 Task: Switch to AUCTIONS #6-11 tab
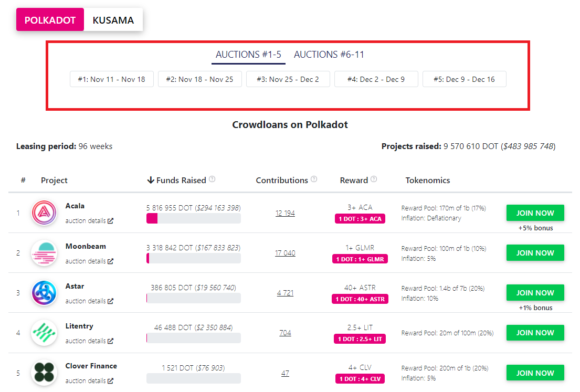click(x=329, y=55)
